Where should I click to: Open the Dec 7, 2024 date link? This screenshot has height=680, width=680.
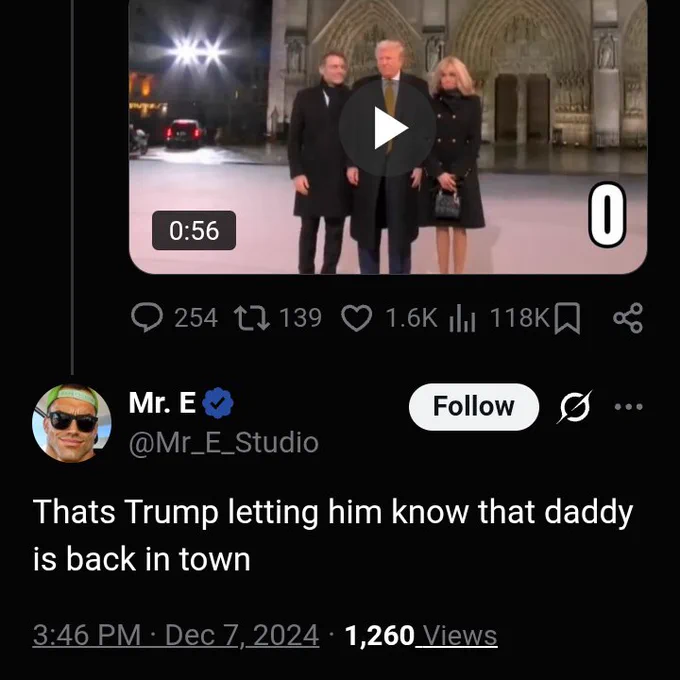pyautogui.click(x=242, y=635)
